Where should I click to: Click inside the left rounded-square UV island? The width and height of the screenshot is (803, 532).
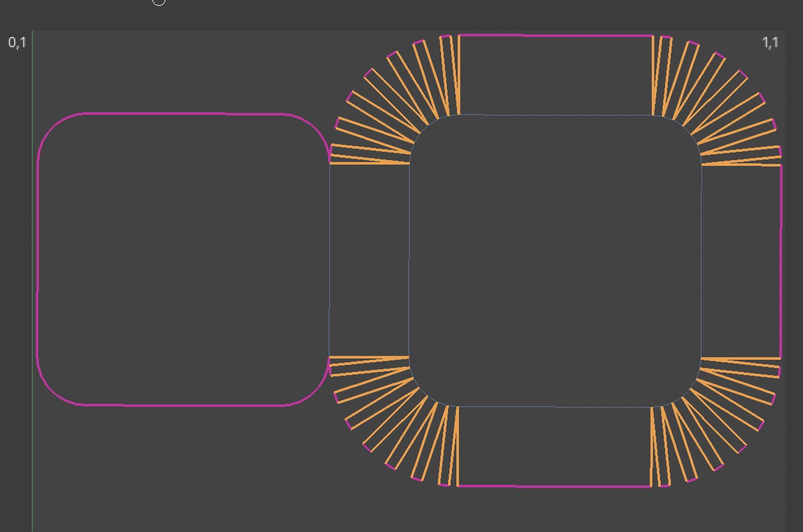(x=183, y=259)
